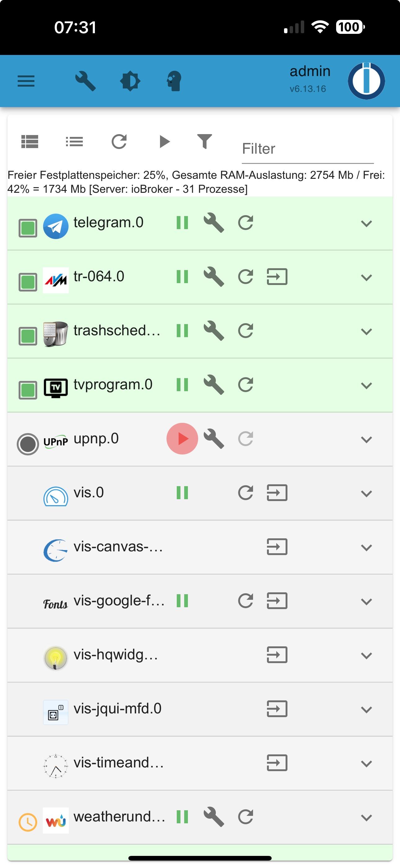
Task: Click the ioBroker logo in the header
Action: coord(366,81)
